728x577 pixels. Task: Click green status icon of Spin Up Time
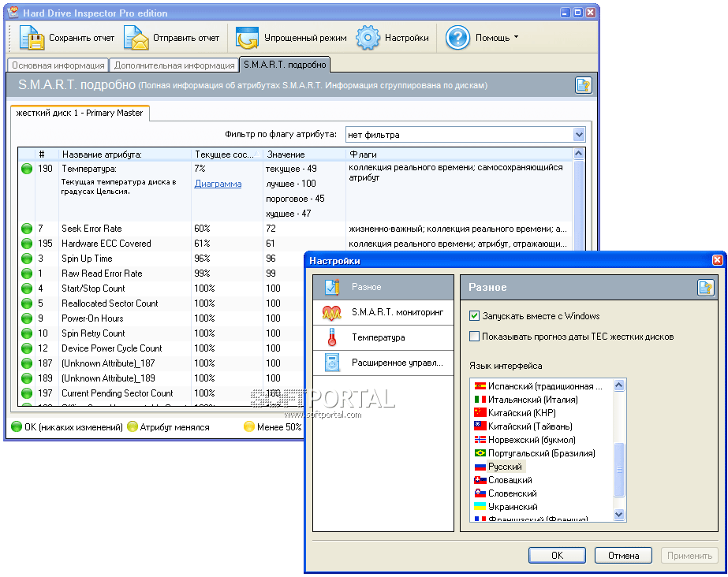coord(27,259)
